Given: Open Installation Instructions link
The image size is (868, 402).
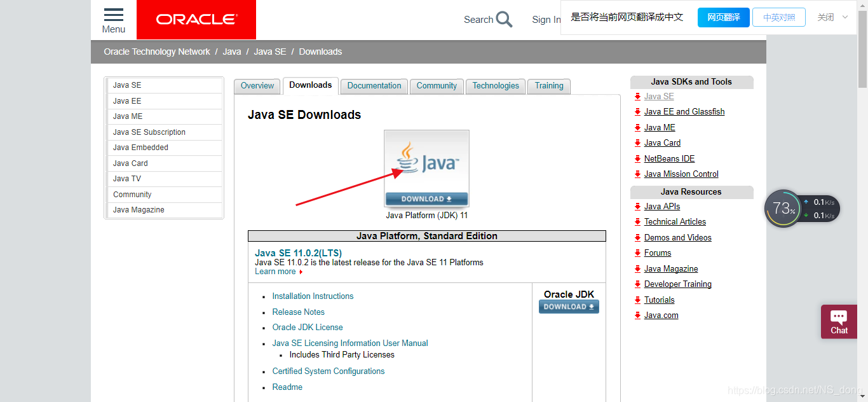Looking at the screenshot, I should tap(313, 296).
